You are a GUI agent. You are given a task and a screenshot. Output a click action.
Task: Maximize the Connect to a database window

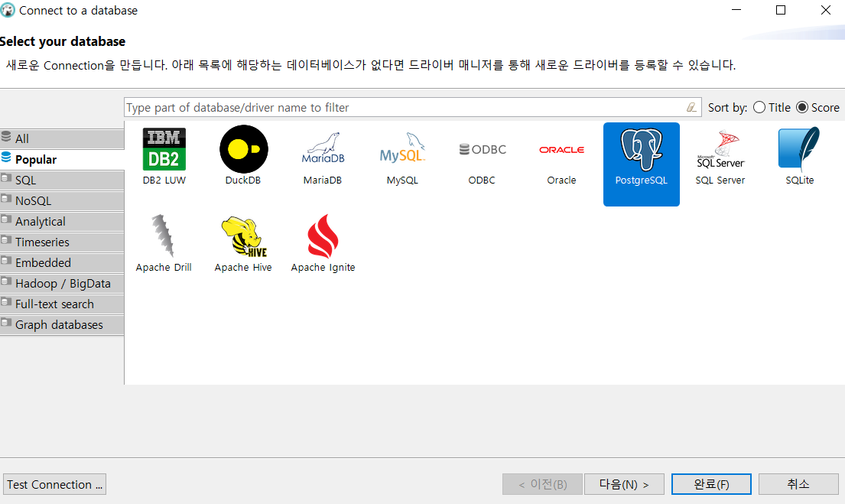point(781,10)
